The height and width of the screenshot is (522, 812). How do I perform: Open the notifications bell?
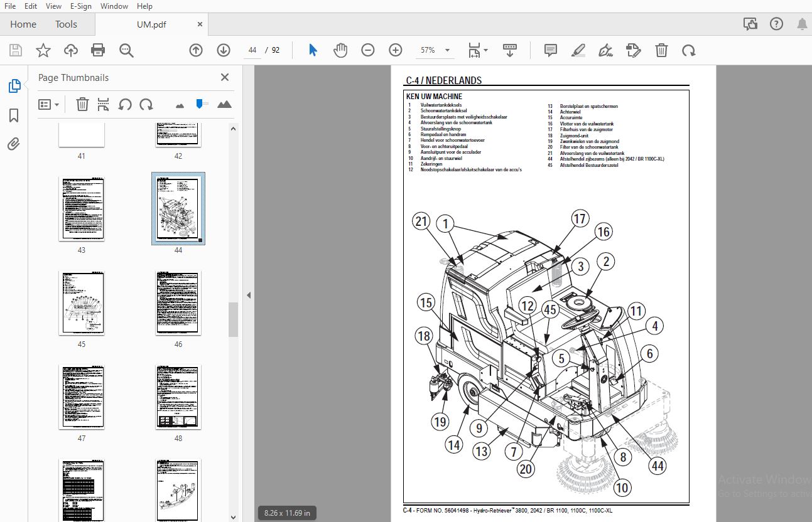pyautogui.click(x=802, y=24)
